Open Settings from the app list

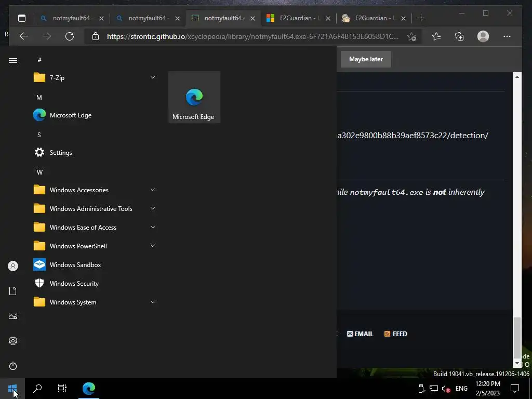coord(95,152)
